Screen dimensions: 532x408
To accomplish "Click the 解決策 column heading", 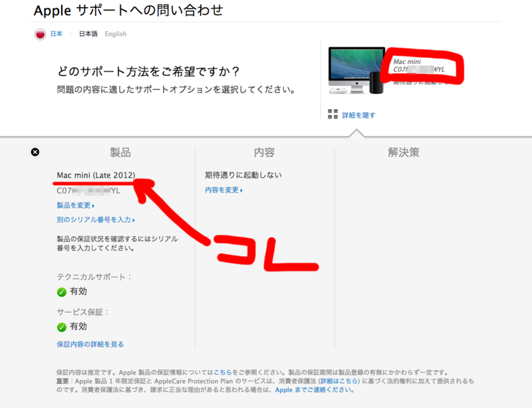I will click(404, 152).
